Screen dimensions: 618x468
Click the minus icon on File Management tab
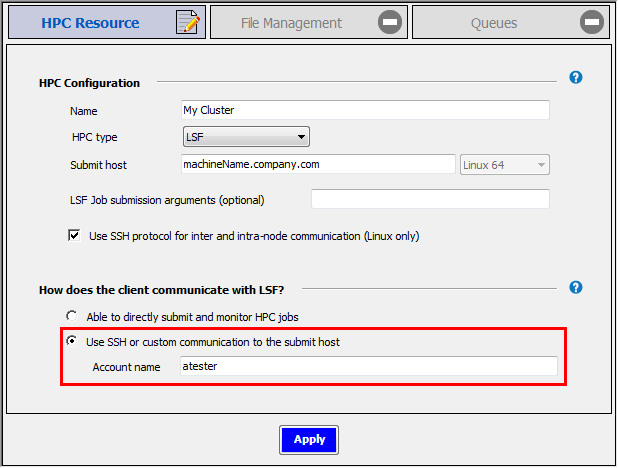click(x=391, y=23)
